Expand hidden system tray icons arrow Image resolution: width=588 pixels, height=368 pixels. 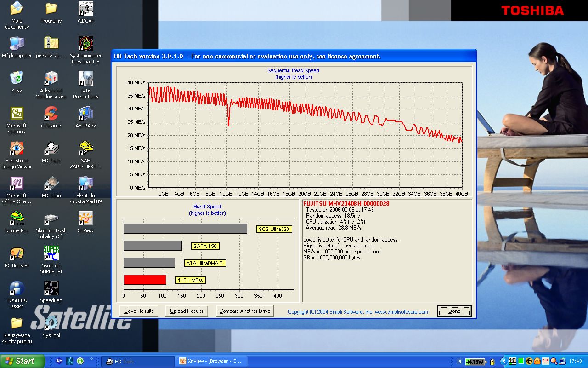point(503,361)
